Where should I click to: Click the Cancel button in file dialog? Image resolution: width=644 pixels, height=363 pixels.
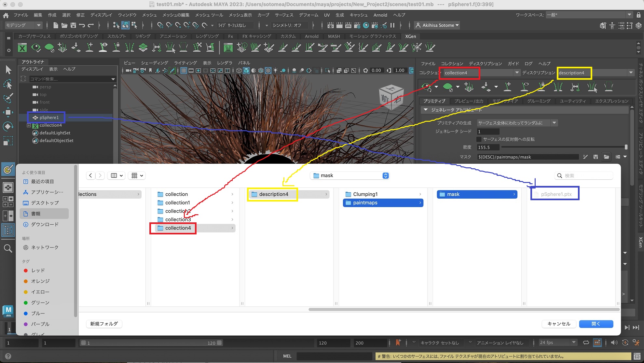pyautogui.click(x=559, y=324)
